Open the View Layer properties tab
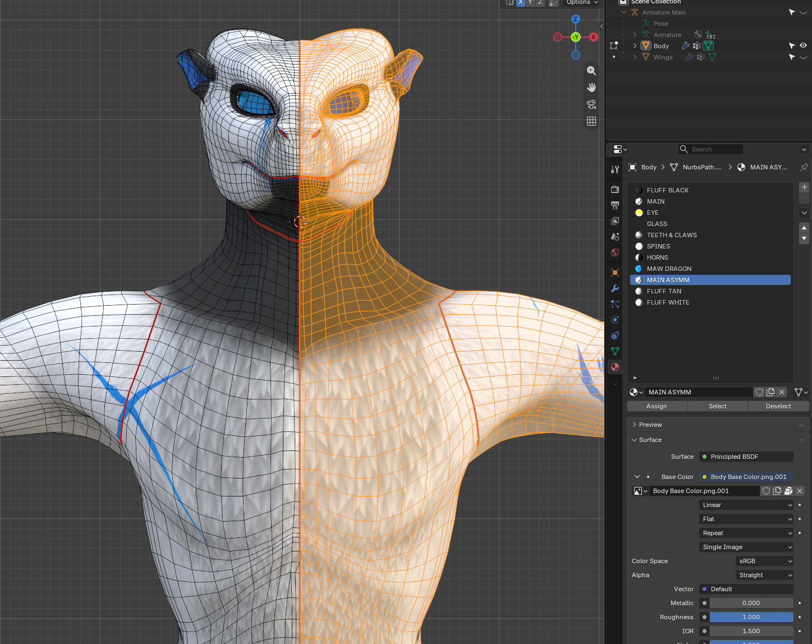This screenshot has width=812, height=644. pos(615,221)
